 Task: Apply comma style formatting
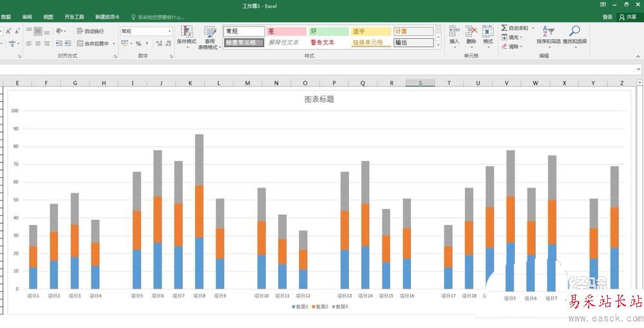tap(147, 44)
